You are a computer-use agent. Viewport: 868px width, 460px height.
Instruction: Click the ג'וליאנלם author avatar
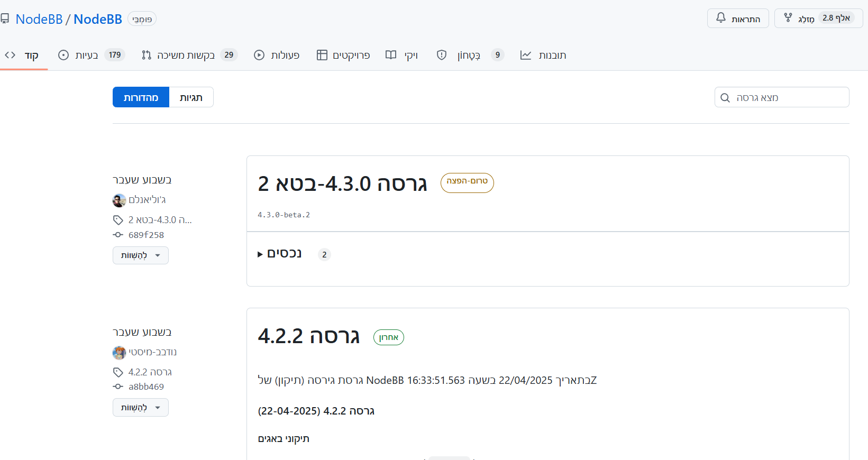pos(119,200)
